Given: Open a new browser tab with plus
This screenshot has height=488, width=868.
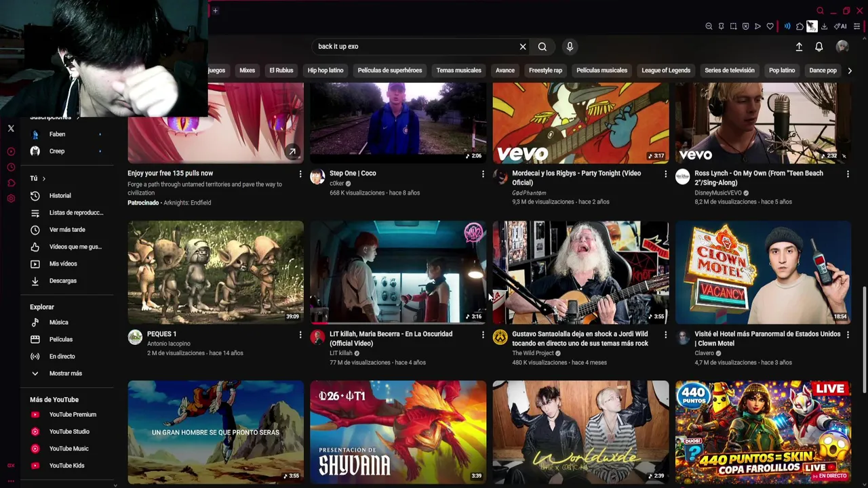Looking at the screenshot, I should [215, 10].
